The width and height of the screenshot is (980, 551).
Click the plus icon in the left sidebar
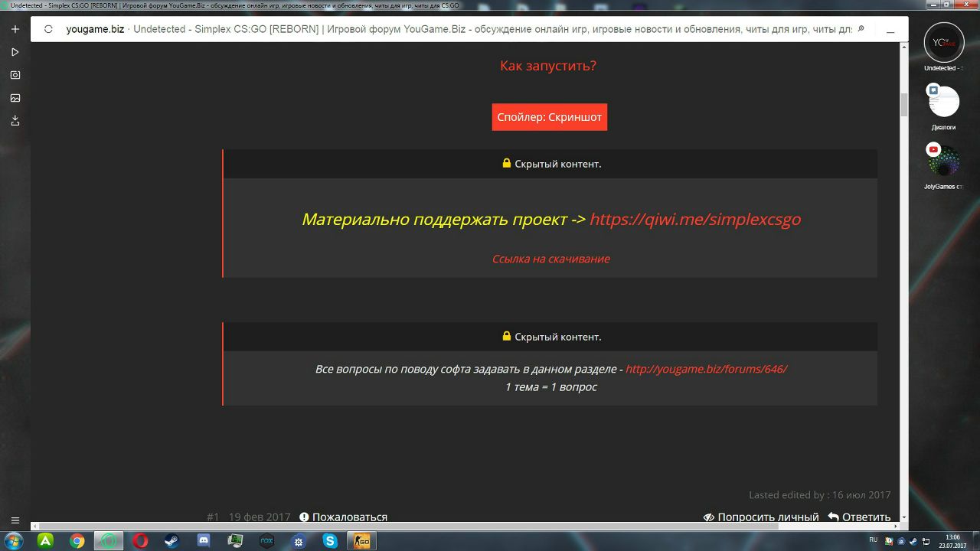pyautogui.click(x=15, y=29)
